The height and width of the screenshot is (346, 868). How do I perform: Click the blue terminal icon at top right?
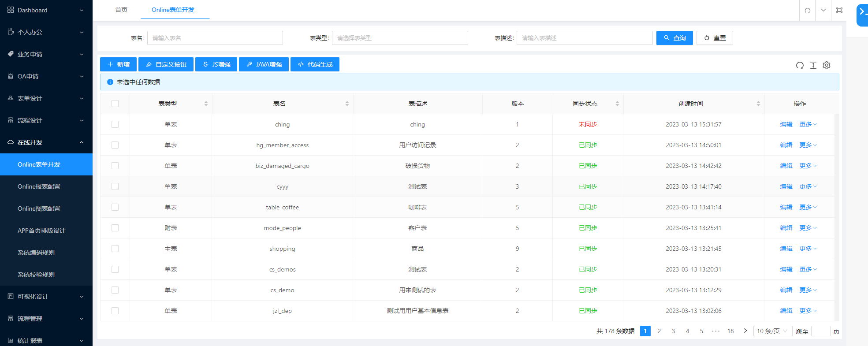862,15
